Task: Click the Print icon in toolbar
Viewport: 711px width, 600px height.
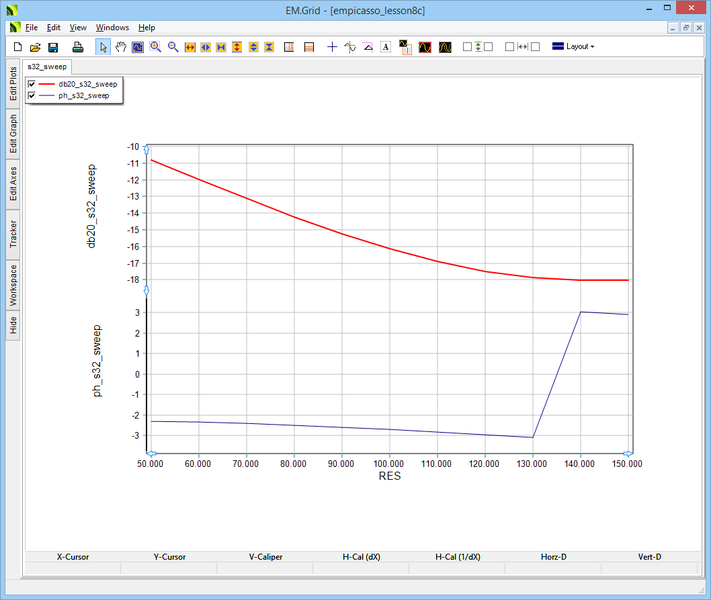Action: coord(77,47)
